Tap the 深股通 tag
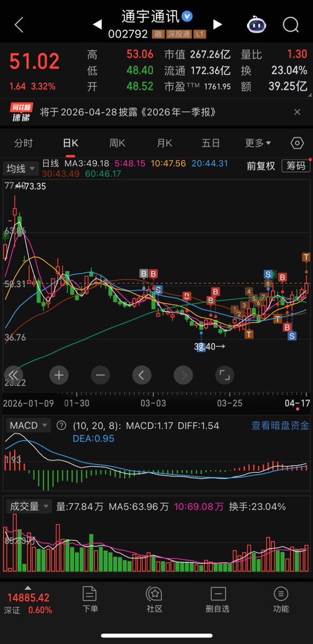313x644 pixels. (x=178, y=34)
